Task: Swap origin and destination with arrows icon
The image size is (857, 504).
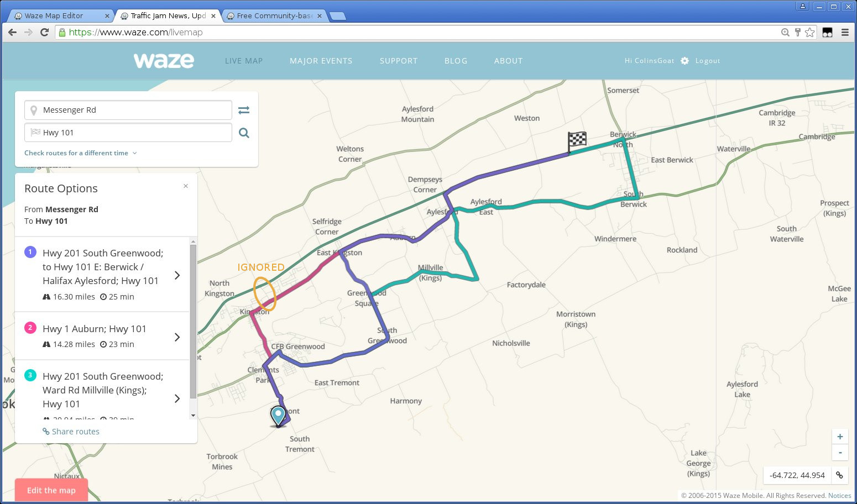Action: 244,110
